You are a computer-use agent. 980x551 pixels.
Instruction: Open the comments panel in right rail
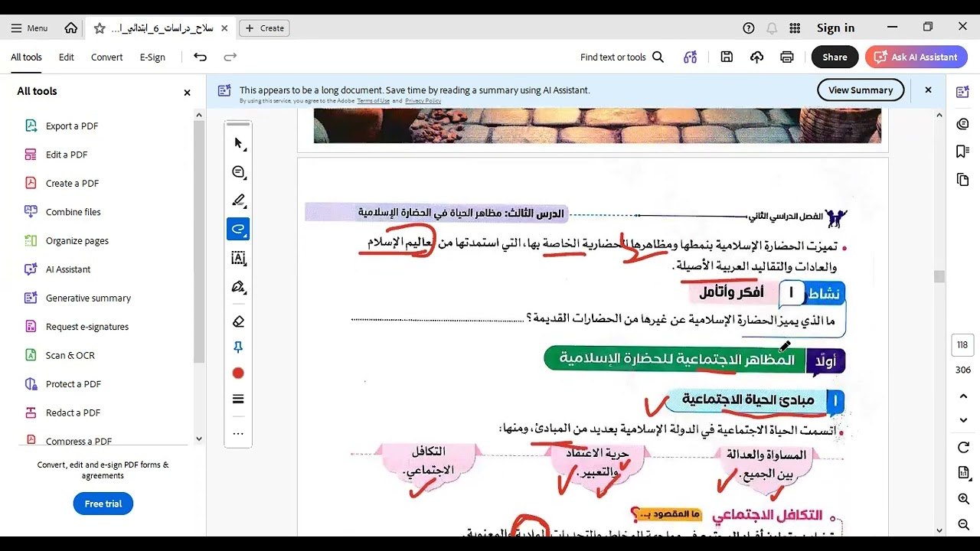963,123
